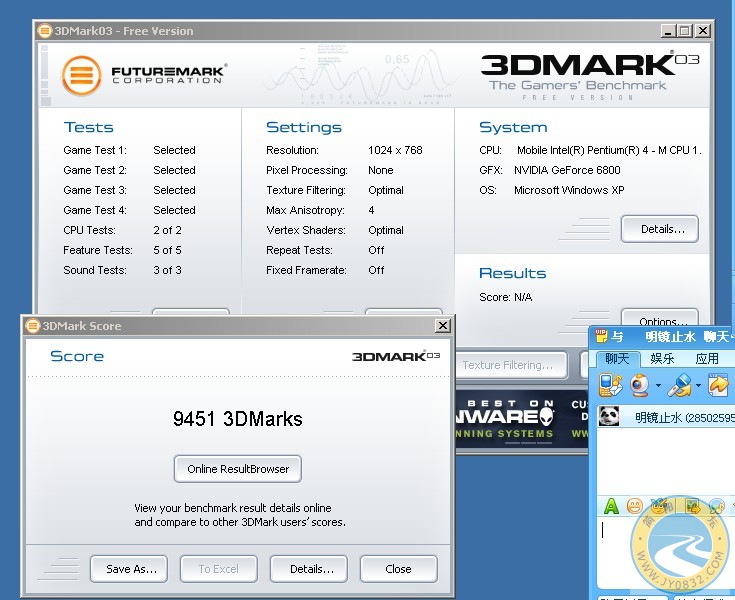This screenshot has height=600, width=735.
Task: Click the QQ music share icon
Action: (x=717, y=506)
